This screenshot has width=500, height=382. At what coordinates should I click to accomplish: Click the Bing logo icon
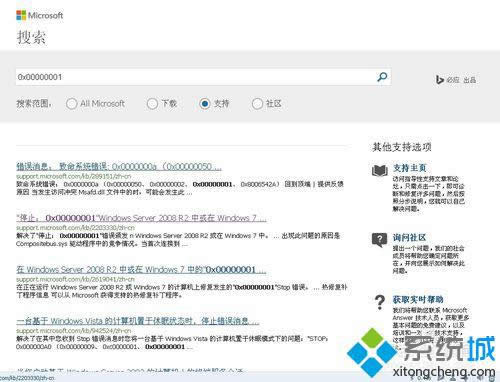pos(440,80)
